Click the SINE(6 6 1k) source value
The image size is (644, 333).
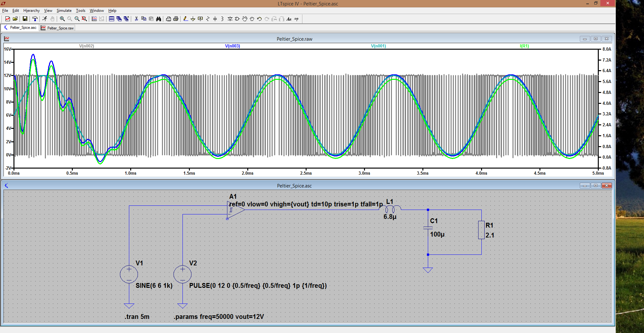coord(154,286)
